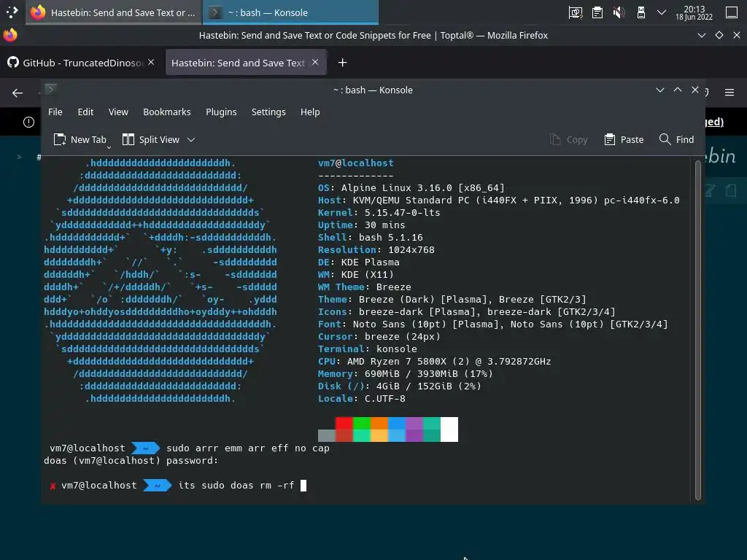The width and height of the screenshot is (747, 560).
Task: Click Split View in Konsole toolbar
Action: (x=151, y=139)
